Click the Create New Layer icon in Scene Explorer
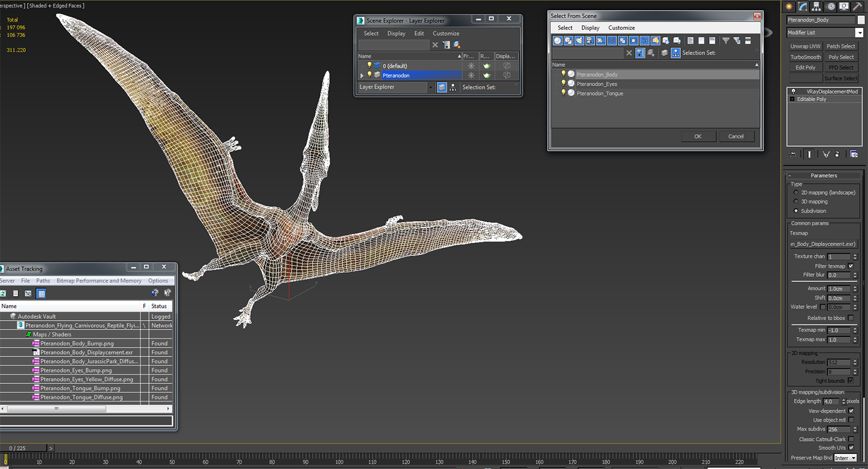The image size is (868, 469). click(x=456, y=45)
